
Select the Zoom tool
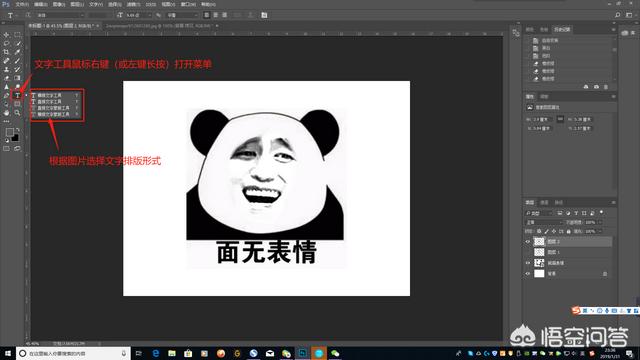17,112
